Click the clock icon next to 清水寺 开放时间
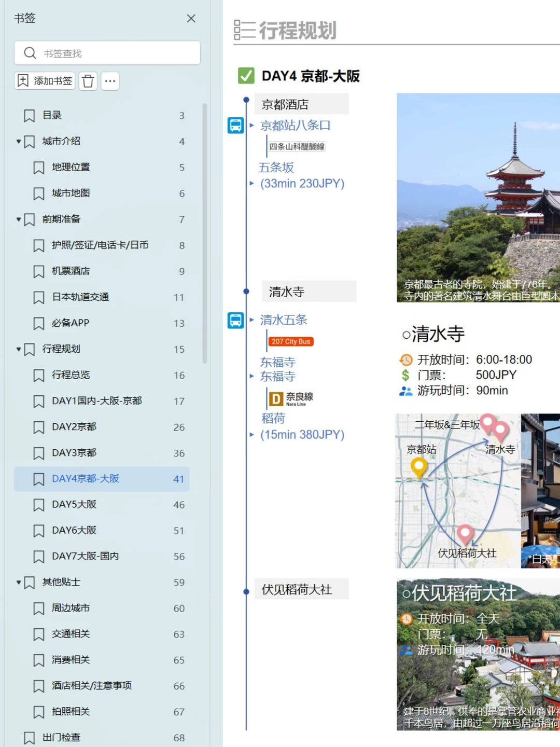Screen dimensions: 560x747 [x=405, y=359]
